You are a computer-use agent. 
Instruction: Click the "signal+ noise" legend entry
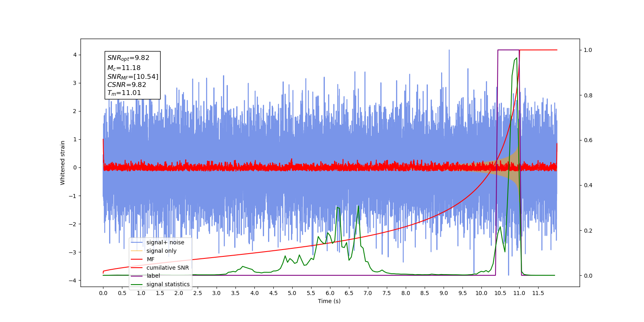tap(165, 242)
